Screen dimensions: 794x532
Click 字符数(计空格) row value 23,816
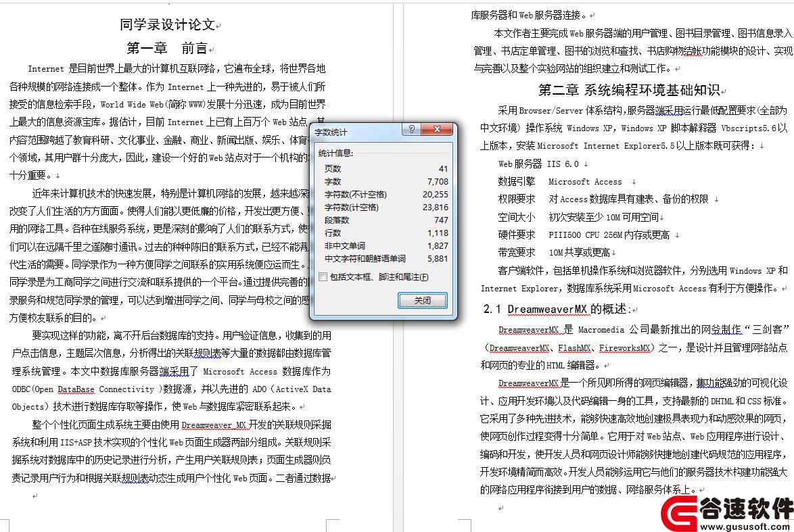(436, 207)
